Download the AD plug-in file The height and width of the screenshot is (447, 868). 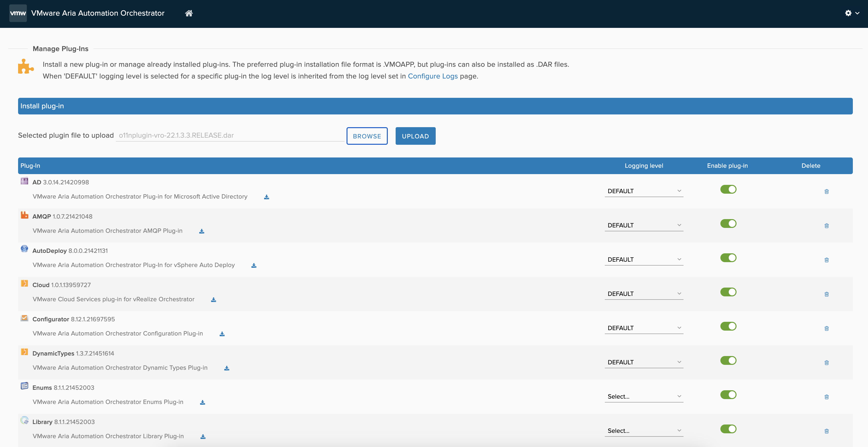[267, 197]
